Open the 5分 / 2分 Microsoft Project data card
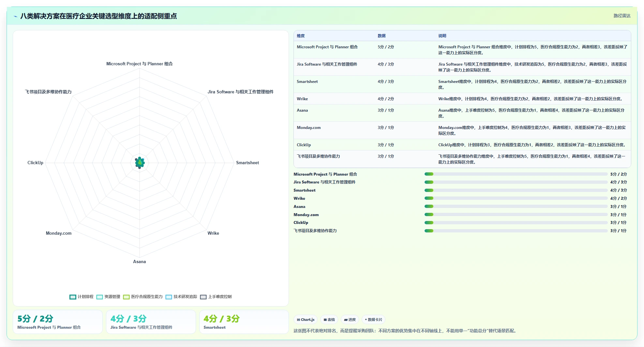 (x=58, y=322)
